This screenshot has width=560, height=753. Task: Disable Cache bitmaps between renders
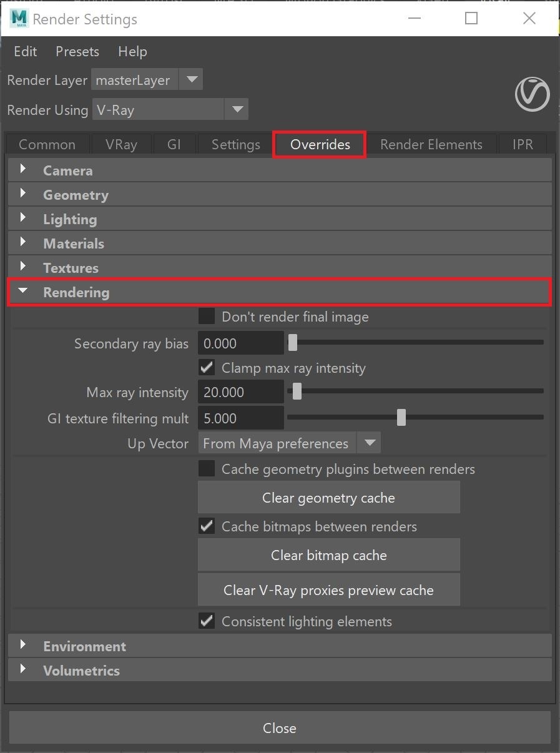tap(207, 526)
